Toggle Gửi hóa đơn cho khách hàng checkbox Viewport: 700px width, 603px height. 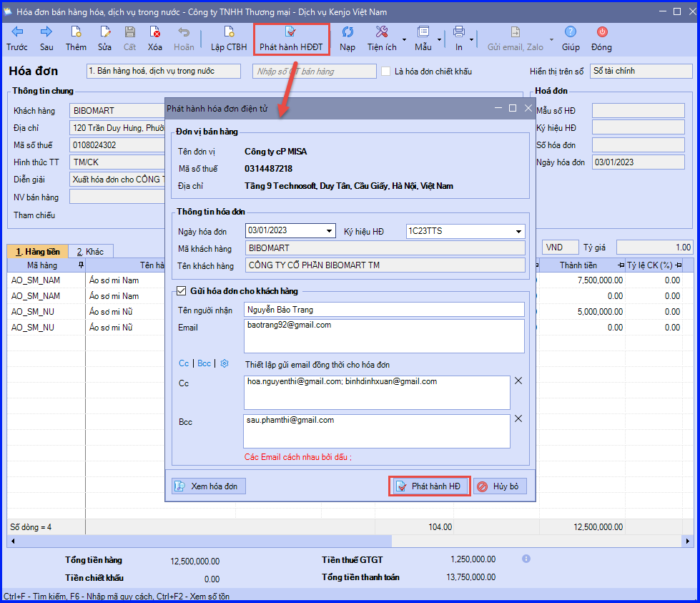(x=181, y=291)
